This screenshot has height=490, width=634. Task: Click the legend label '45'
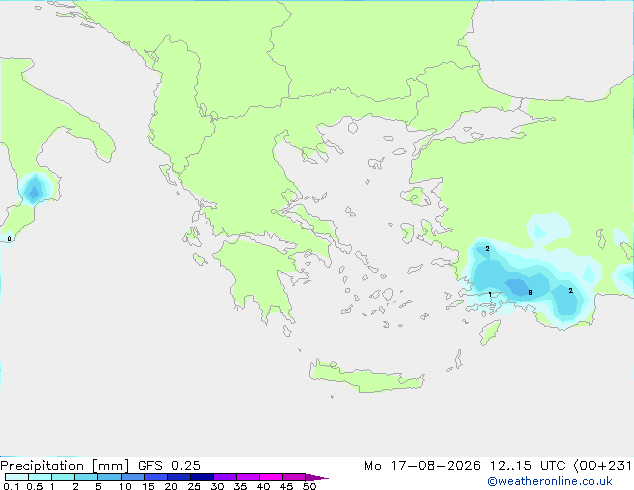(286, 486)
